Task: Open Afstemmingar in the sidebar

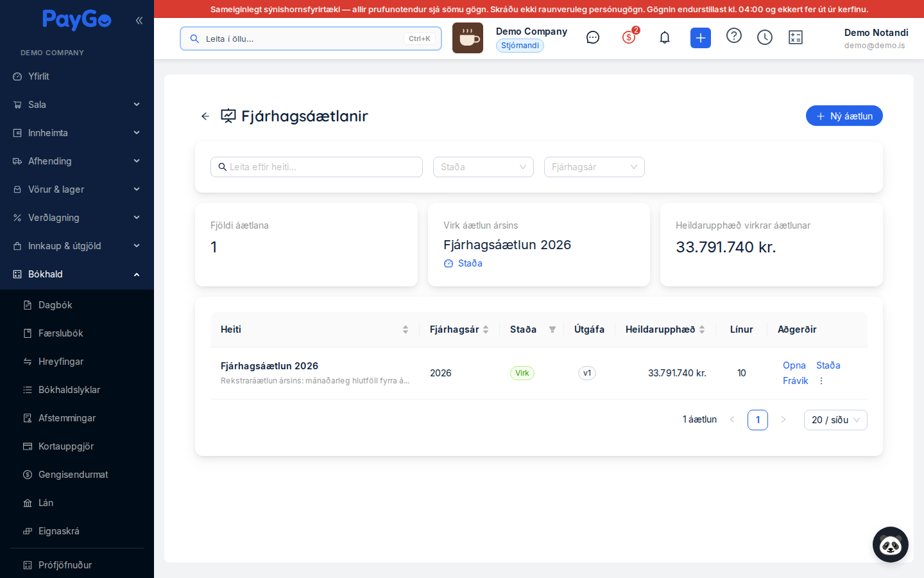Action: coord(77,418)
